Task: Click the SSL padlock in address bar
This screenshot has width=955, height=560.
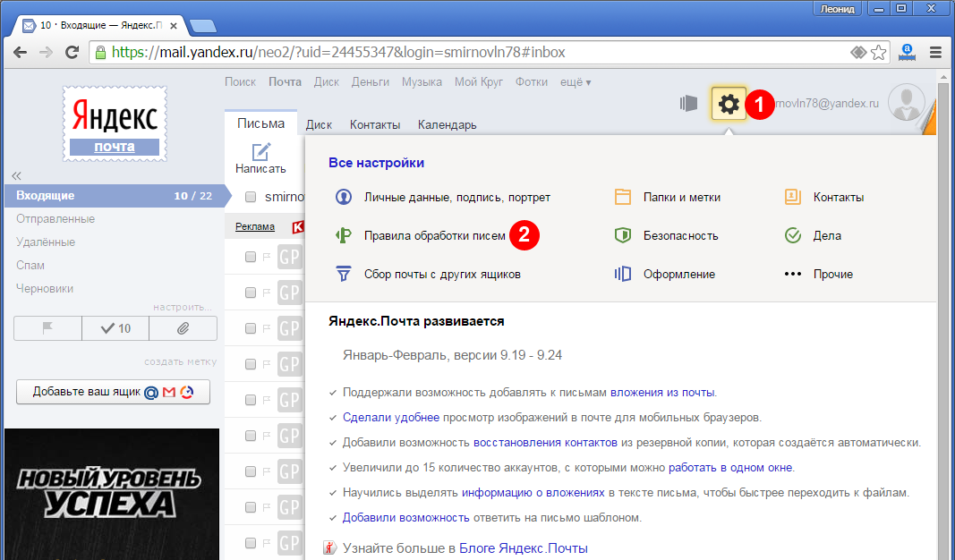Action: [x=100, y=53]
